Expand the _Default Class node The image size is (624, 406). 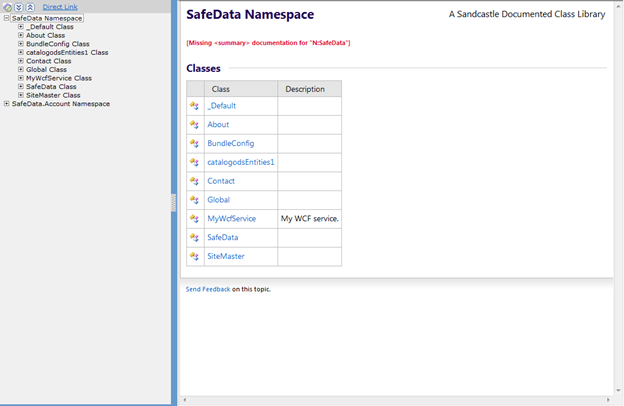click(x=21, y=27)
